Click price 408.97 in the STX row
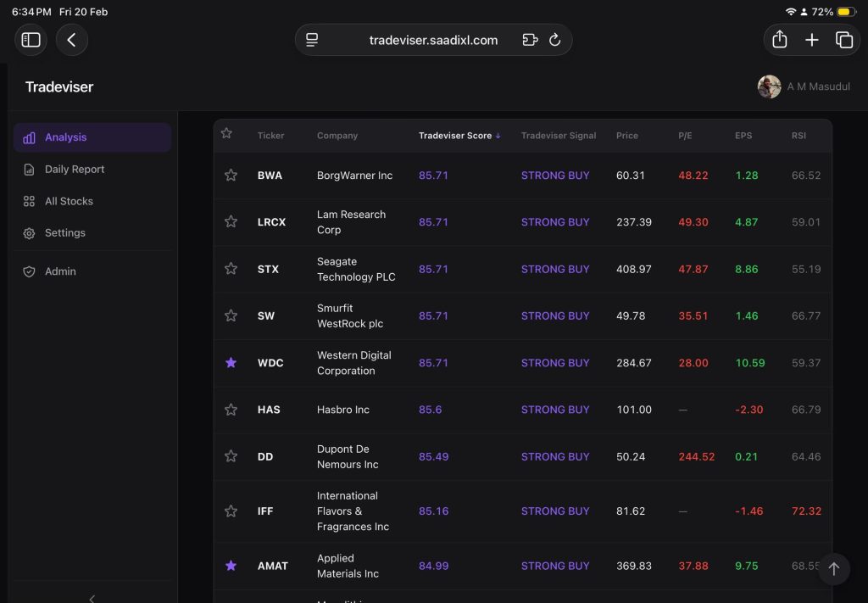Screen dimensions: 868x603 [x=634, y=269]
